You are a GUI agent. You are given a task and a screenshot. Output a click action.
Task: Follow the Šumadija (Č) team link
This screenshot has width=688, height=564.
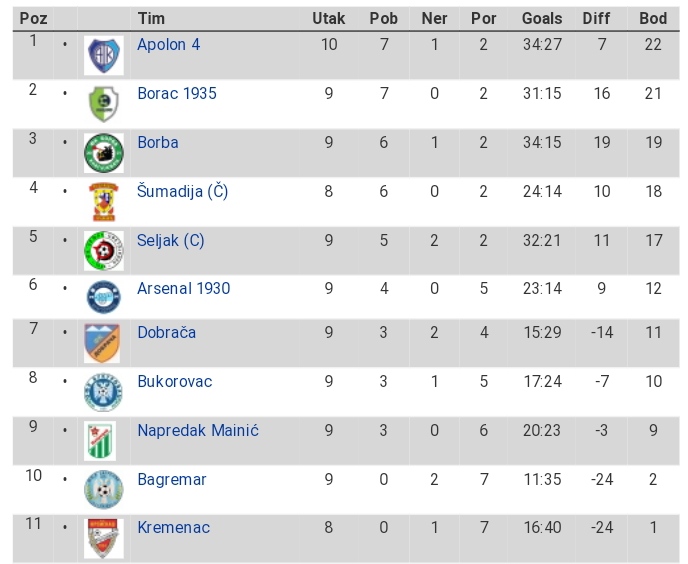point(183,192)
